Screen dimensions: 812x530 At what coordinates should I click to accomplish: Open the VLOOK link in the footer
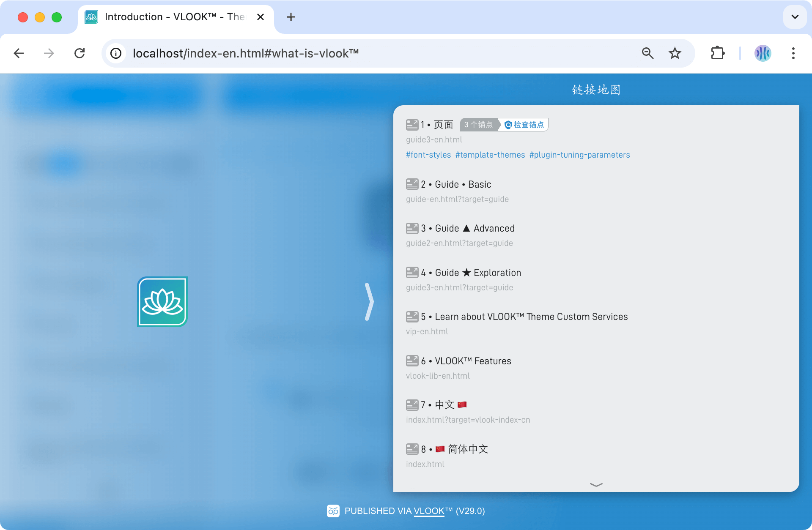pos(429,511)
